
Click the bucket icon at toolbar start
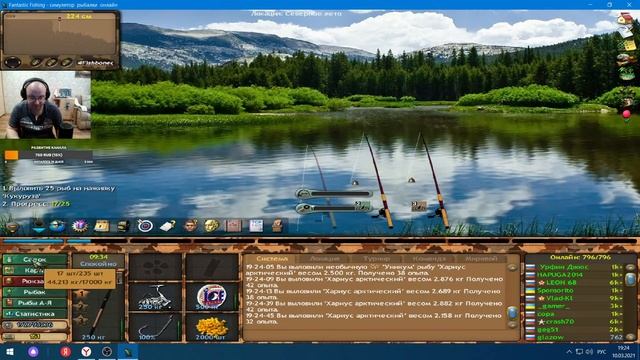13,226
